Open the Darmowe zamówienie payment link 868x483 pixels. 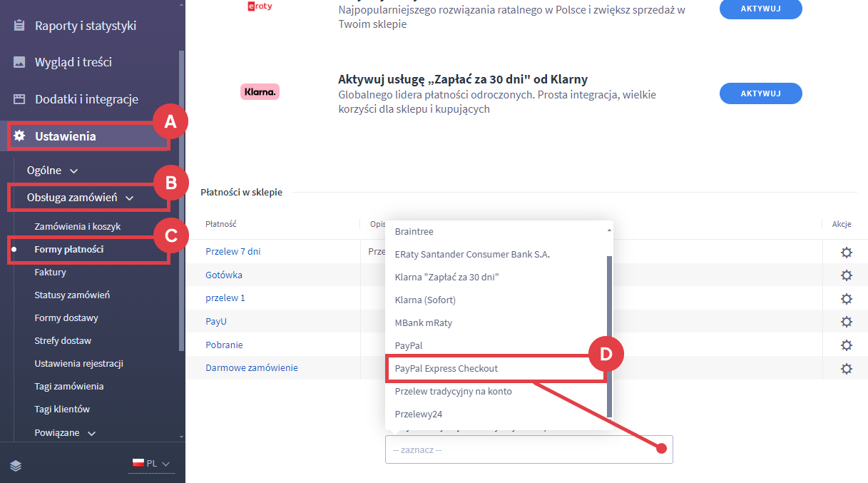click(x=252, y=367)
